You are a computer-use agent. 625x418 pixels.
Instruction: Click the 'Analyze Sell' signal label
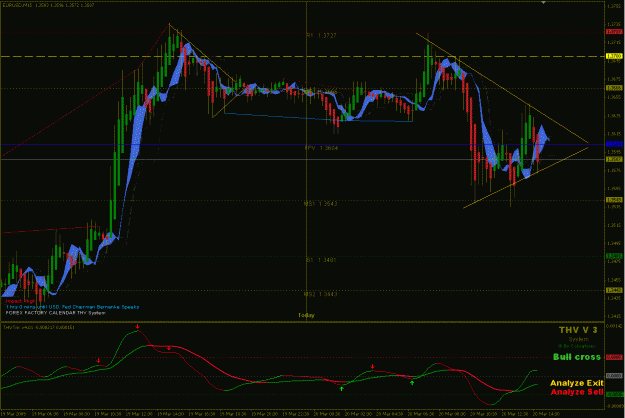[577, 392]
